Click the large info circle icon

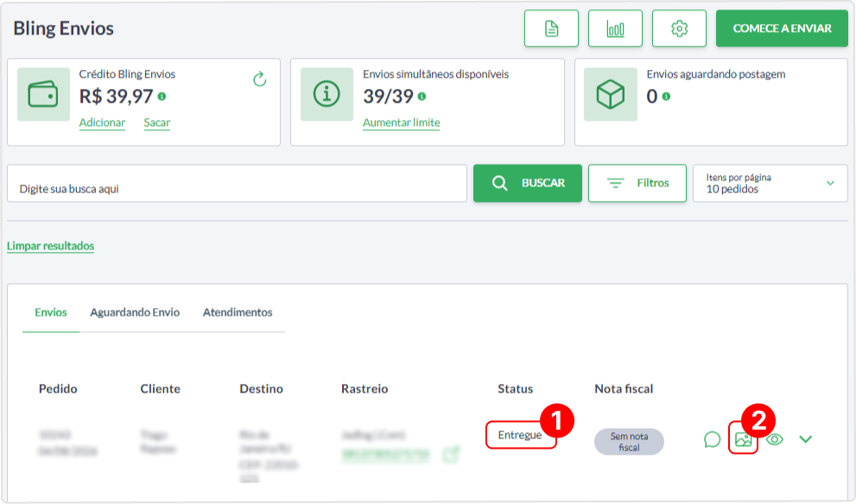click(x=327, y=94)
